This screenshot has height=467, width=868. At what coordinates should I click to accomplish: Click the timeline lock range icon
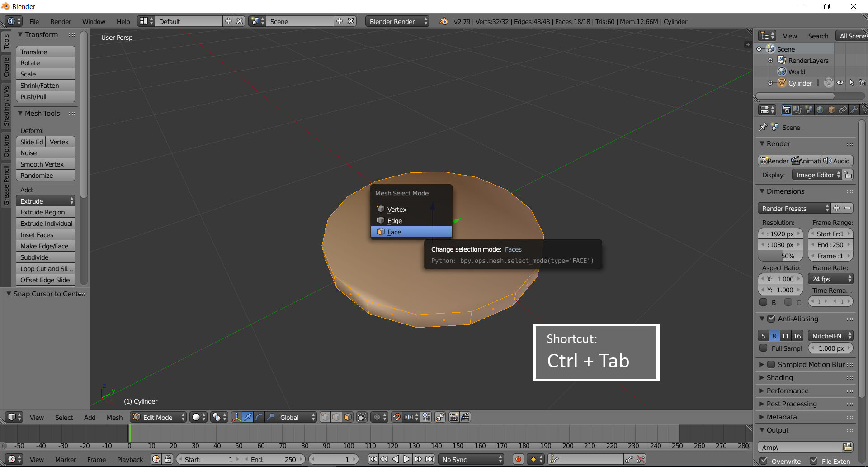tap(168, 459)
